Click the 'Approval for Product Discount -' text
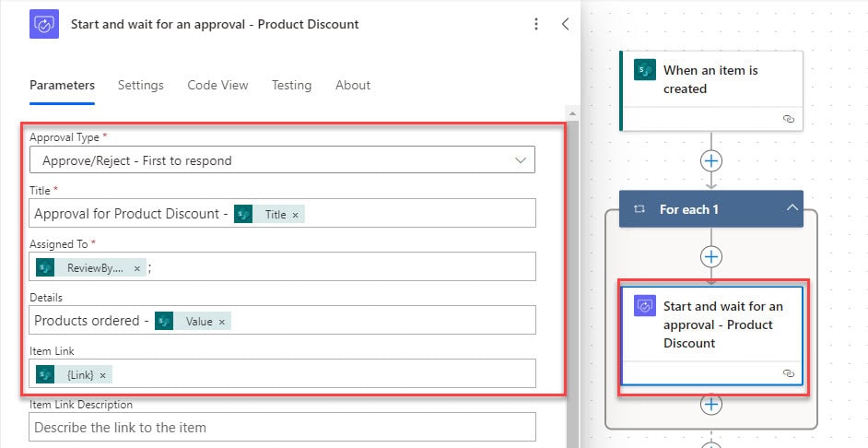 (x=131, y=214)
